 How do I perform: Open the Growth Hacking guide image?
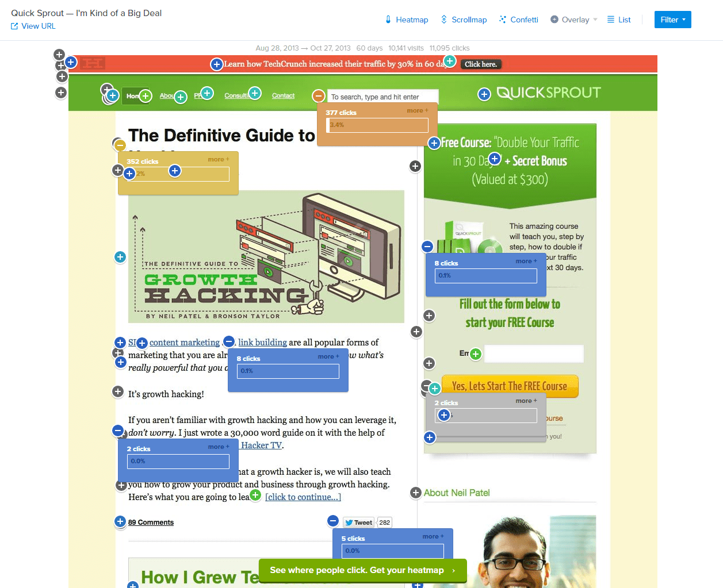pos(266,256)
